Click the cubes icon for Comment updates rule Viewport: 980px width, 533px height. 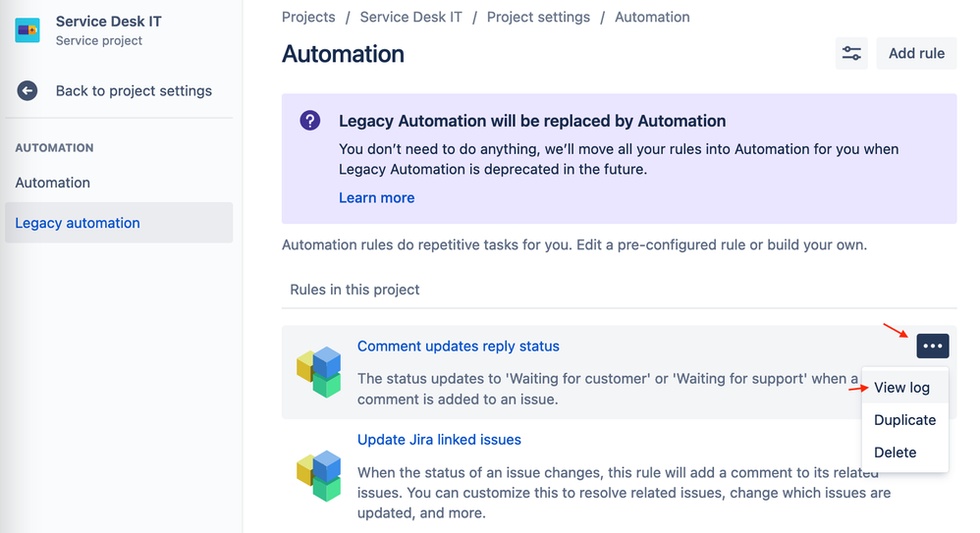click(x=319, y=372)
